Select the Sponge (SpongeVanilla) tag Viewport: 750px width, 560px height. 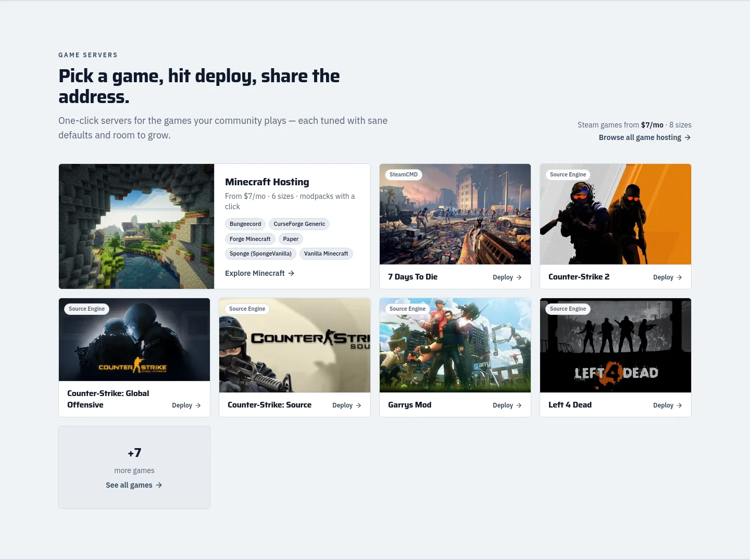[261, 254]
